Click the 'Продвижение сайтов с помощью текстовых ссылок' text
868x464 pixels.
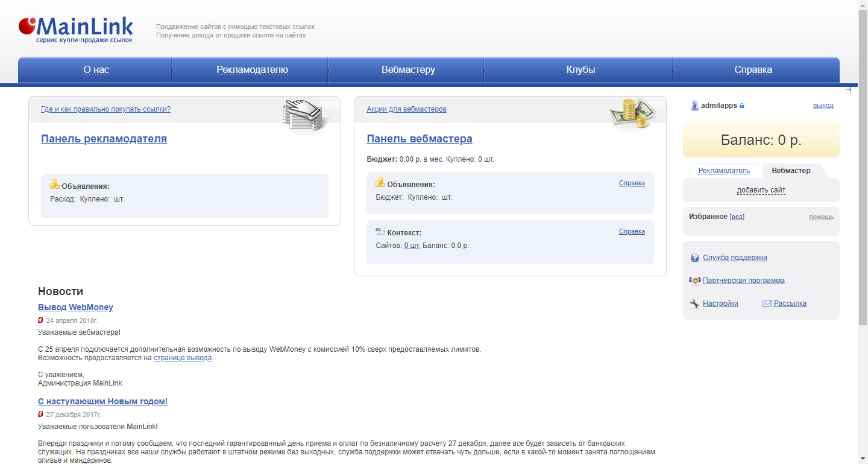click(x=235, y=27)
